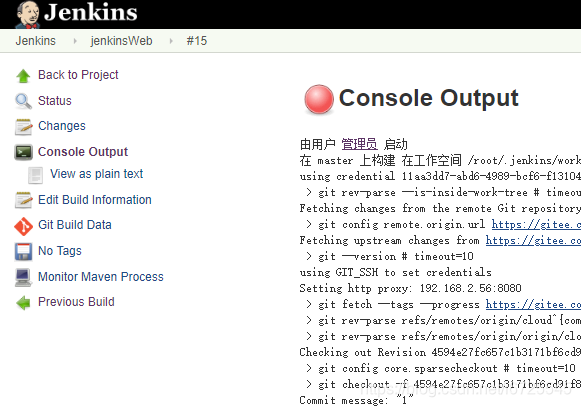This screenshot has width=581, height=407.
Task: Open the No Tags link
Action: point(60,251)
